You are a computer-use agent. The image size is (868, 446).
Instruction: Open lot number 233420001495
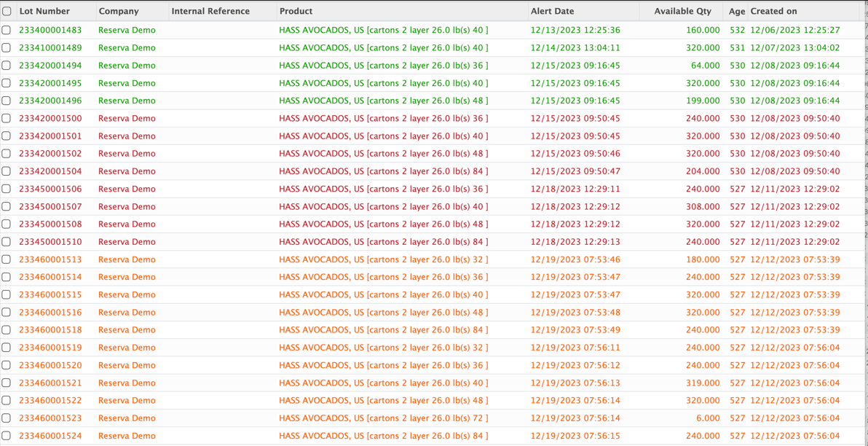pos(50,83)
